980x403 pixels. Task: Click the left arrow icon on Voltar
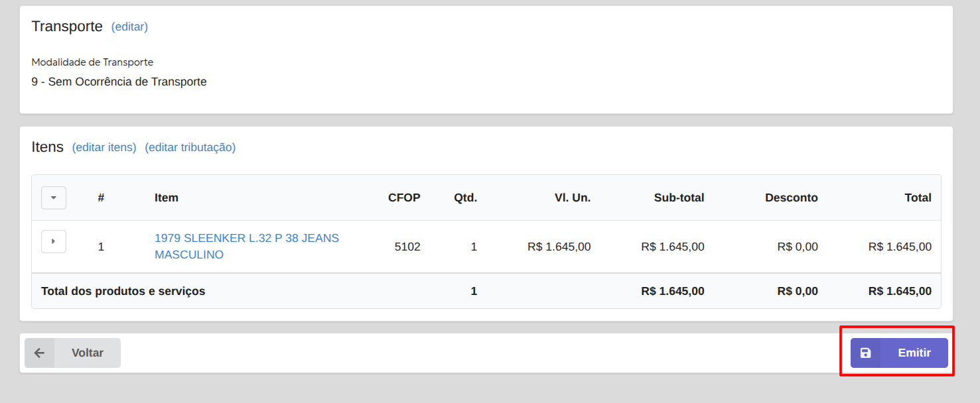[x=39, y=353]
